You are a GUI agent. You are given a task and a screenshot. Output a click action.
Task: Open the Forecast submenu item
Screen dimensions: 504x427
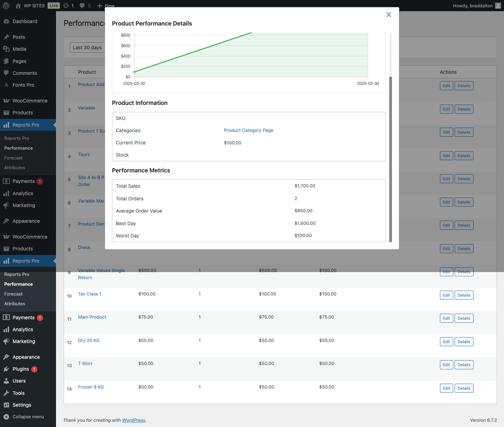coord(13,294)
